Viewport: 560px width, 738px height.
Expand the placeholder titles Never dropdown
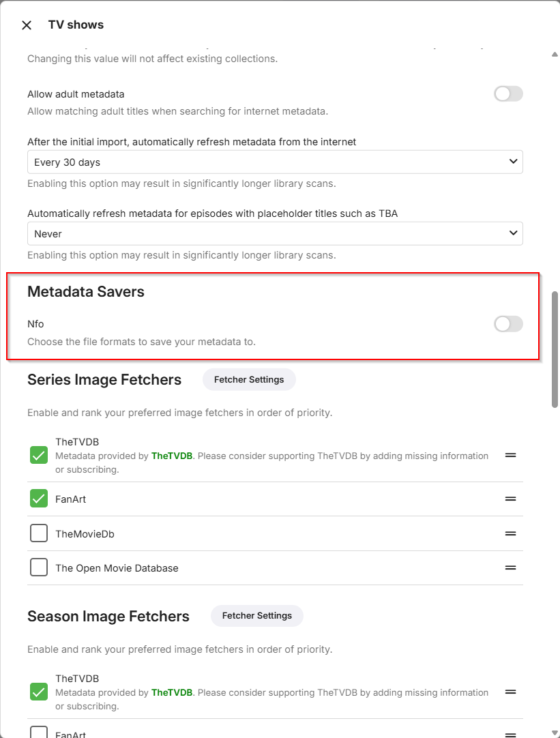(x=275, y=233)
